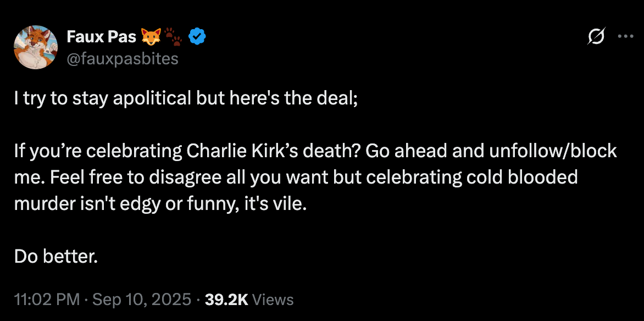Click the 11:02 PM timestamp
Image resolution: width=644 pixels, height=321 pixels.
pos(46,300)
